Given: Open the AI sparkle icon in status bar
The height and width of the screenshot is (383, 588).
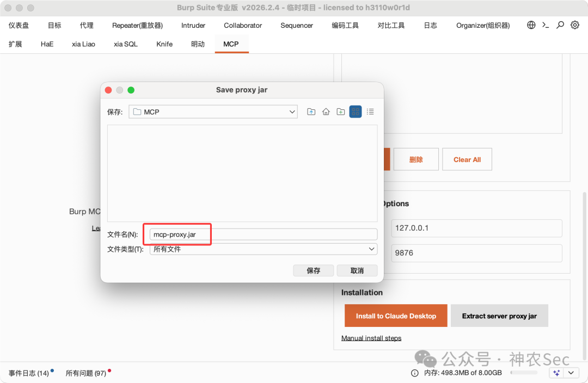Looking at the screenshot, I should click(556, 373).
